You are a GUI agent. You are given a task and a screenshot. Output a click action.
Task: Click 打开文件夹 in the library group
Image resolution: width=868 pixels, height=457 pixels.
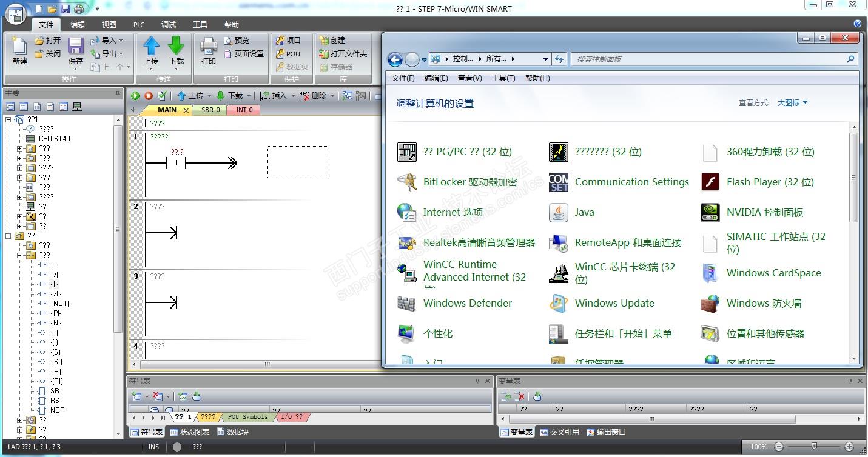(343, 54)
